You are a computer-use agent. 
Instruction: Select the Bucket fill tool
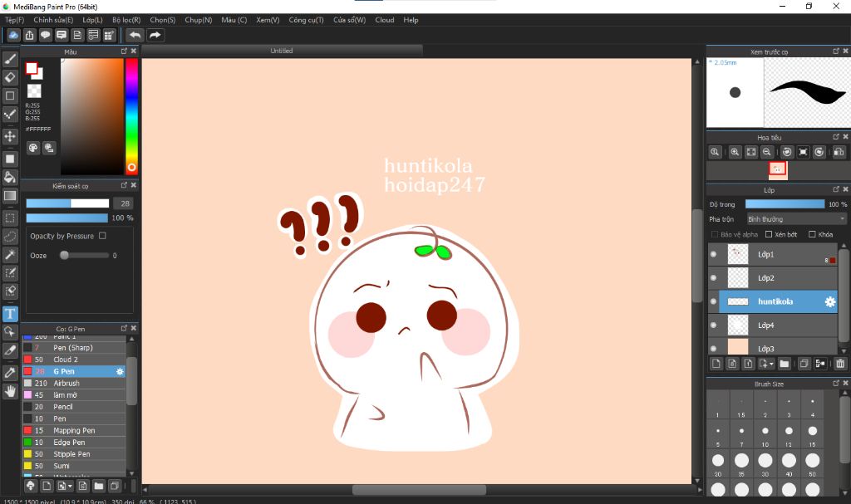[10, 177]
